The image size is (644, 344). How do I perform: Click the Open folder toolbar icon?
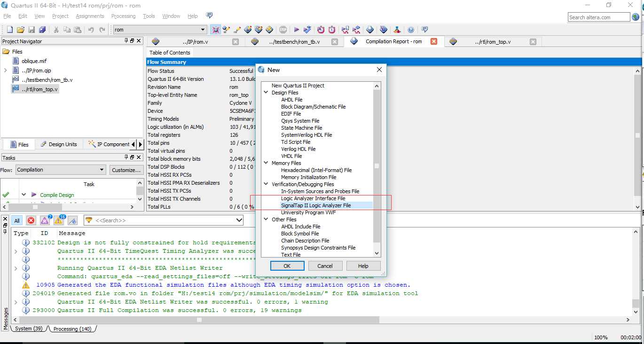[21, 30]
